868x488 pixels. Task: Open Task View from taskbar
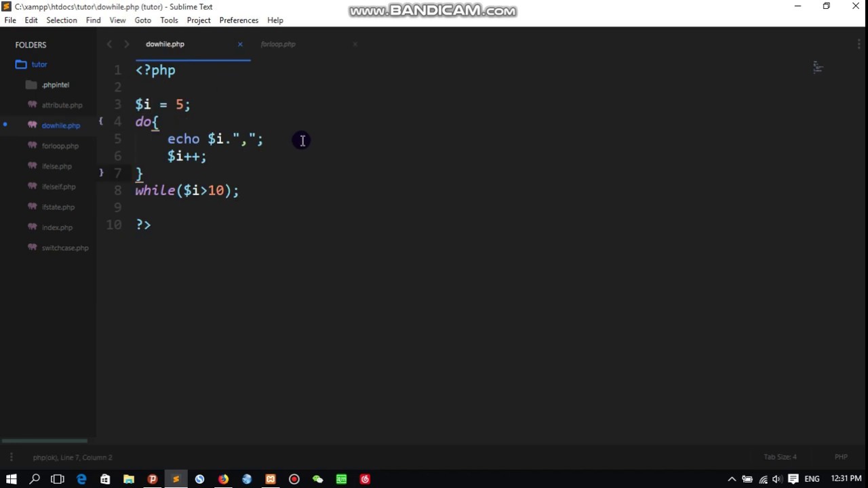58,479
